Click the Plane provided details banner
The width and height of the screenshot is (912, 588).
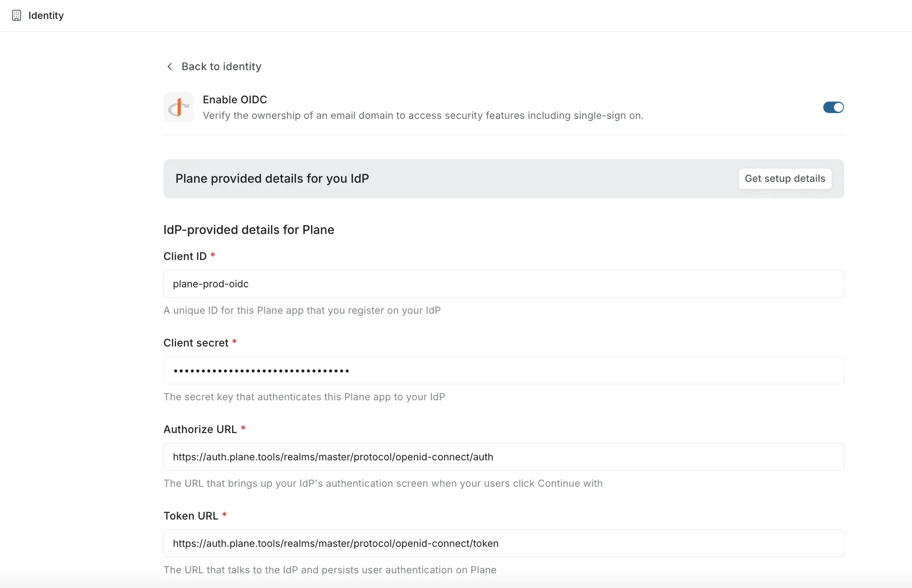(272, 178)
